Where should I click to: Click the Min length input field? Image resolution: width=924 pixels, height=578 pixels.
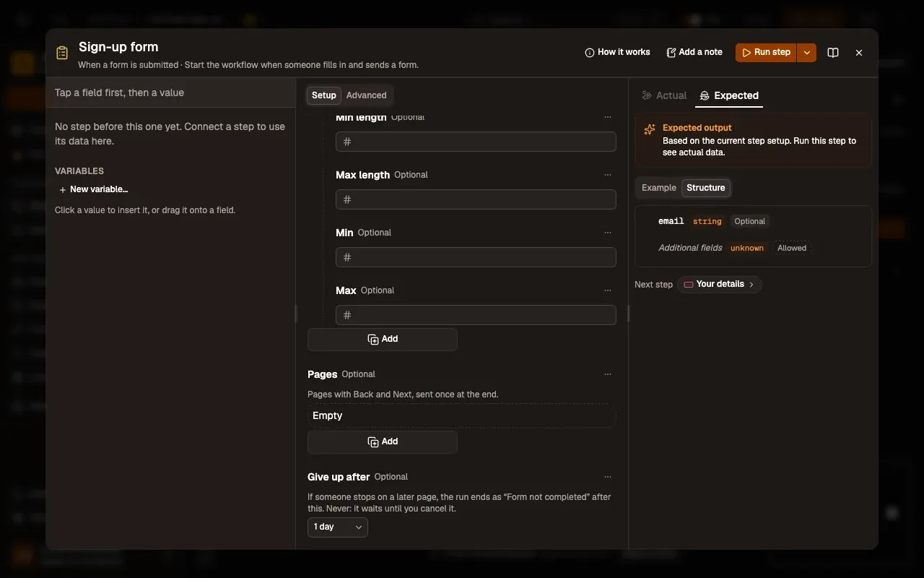(x=476, y=142)
